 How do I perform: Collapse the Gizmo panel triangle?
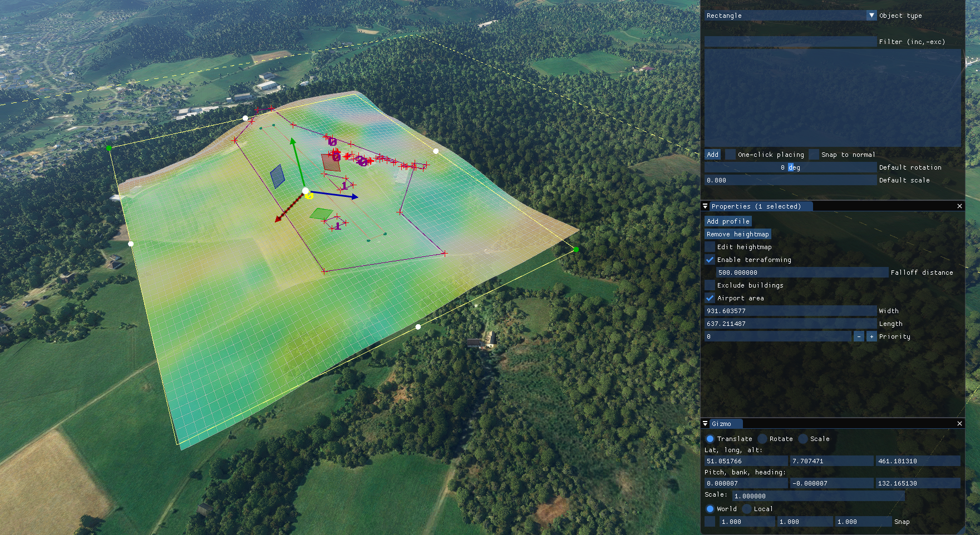(705, 424)
